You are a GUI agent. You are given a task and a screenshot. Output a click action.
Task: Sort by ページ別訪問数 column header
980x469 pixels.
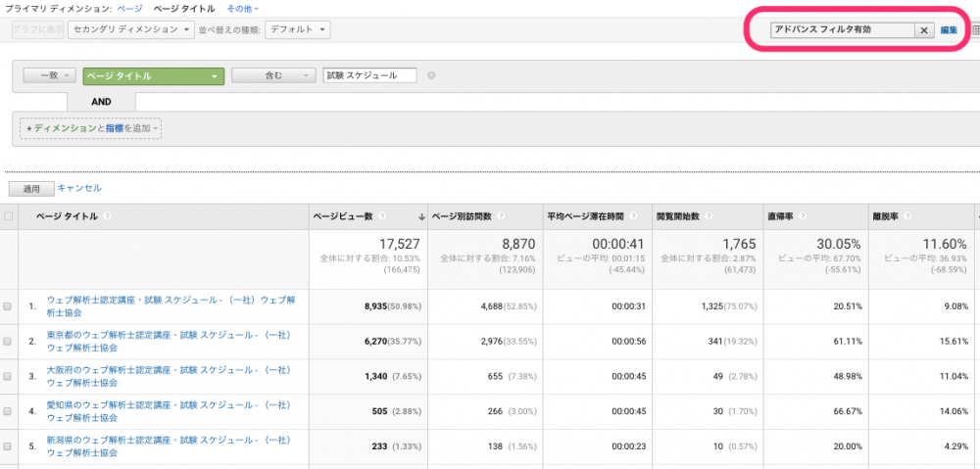click(462, 216)
